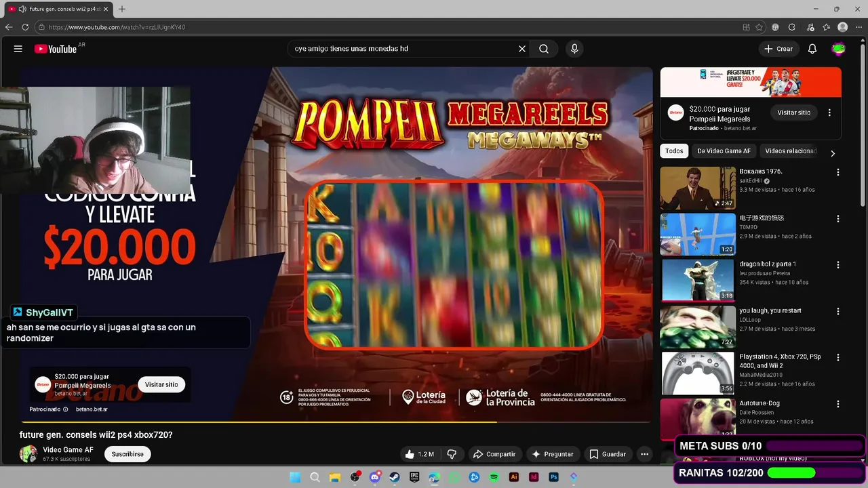The width and height of the screenshot is (868, 488).
Task: Dislike the video with thumbs down
Action: tap(452, 454)
